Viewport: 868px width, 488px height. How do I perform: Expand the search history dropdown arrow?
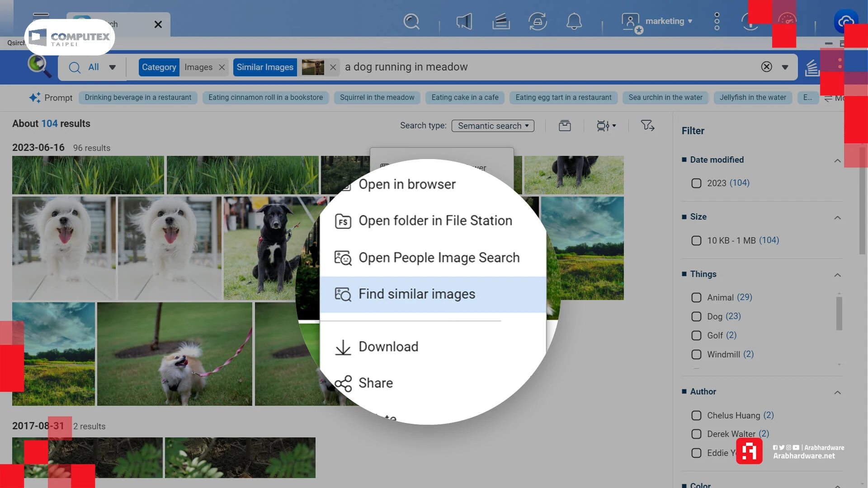click(785, 67)
